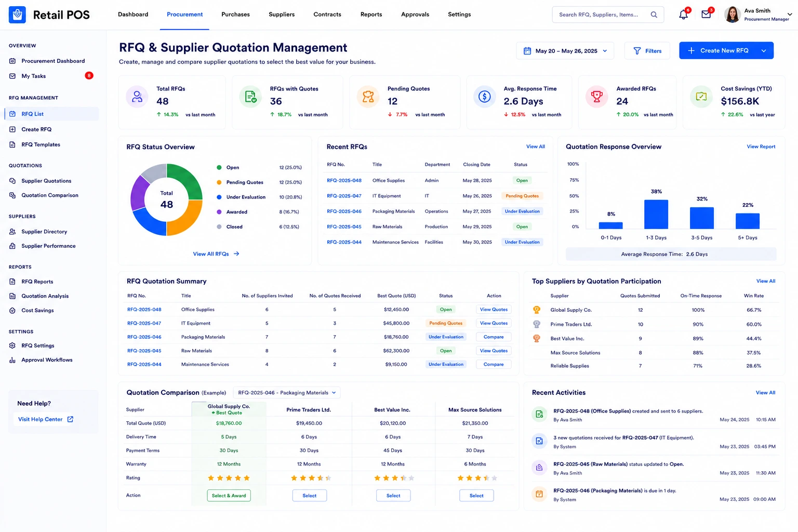Click Compare for RFQ-2025-044
Image resolution: width=798 pixels, height=532 pixels.
tap(494, 365)
